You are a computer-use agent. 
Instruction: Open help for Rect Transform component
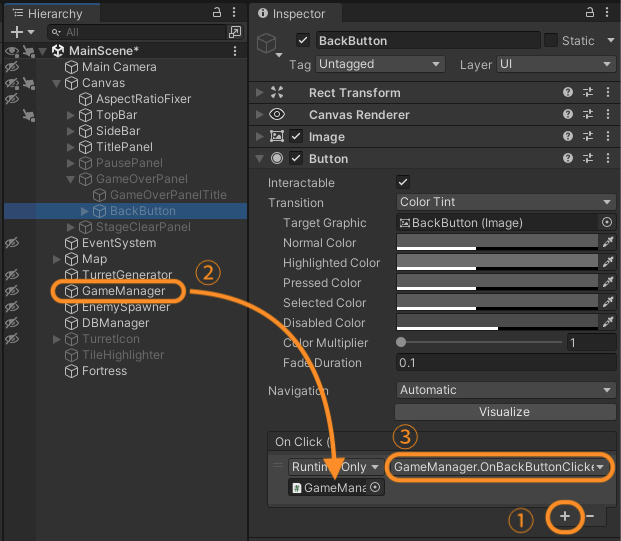[568, 92]
